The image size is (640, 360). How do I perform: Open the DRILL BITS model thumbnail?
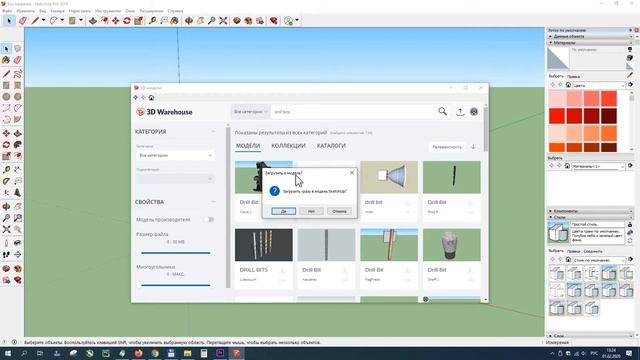(264, 245)
